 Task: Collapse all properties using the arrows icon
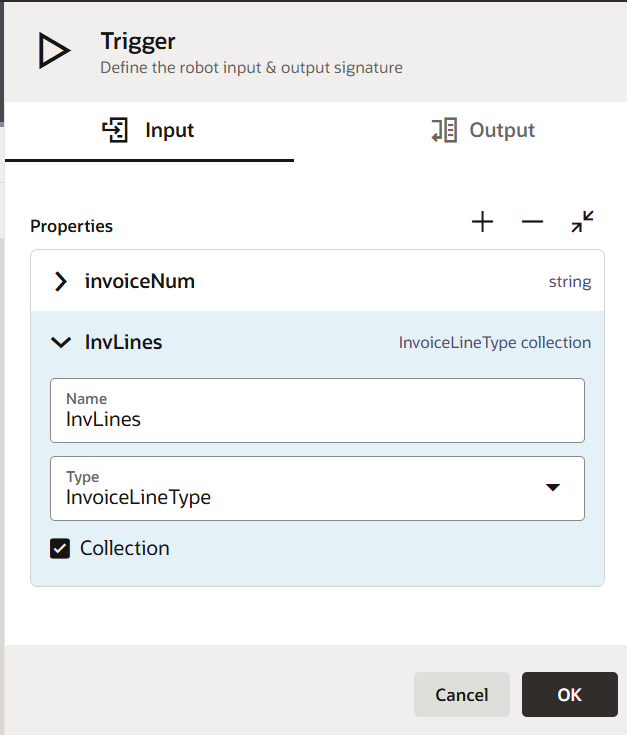pos(582,222)
